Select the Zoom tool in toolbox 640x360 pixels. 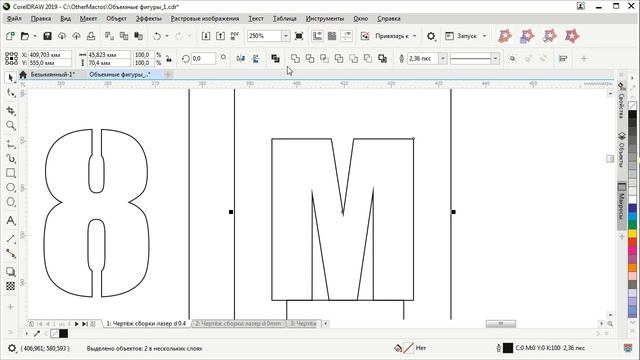(11, 126)
